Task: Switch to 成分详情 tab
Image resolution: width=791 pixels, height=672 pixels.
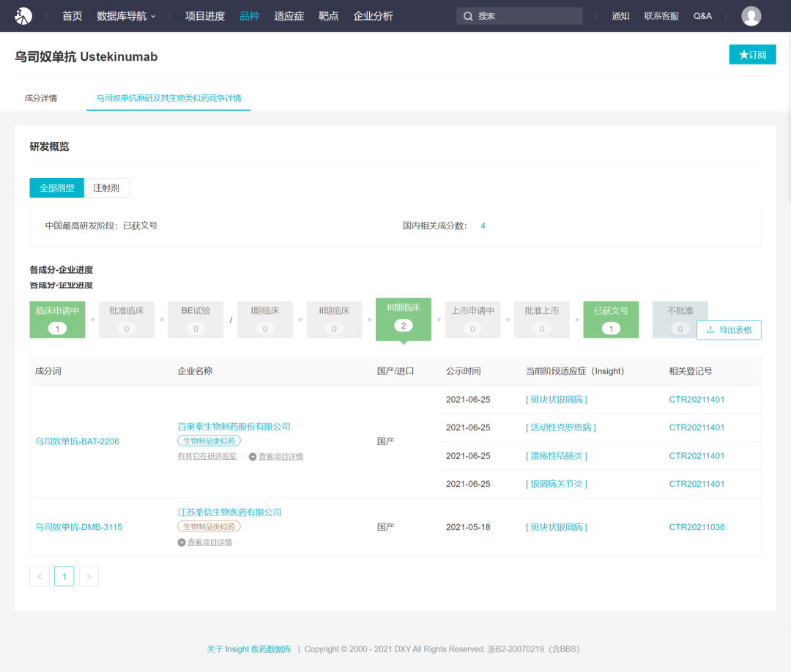Action: coord(41,98)
